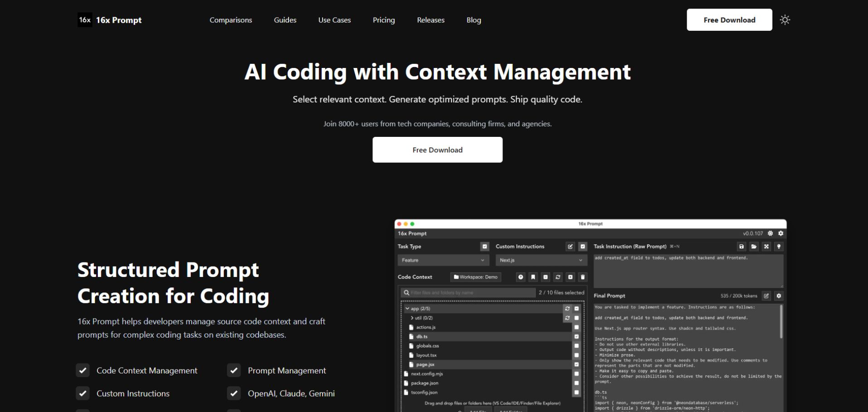Uncheck the db.ts file checkbox
This screenshot has width=868, height=412.
click(x=577, y=337)
